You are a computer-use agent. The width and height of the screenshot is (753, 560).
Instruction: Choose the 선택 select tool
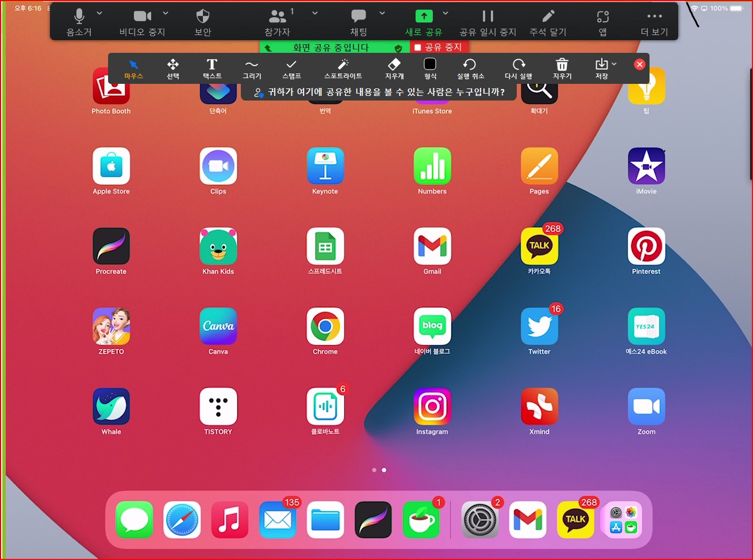[x=173, y=69]
